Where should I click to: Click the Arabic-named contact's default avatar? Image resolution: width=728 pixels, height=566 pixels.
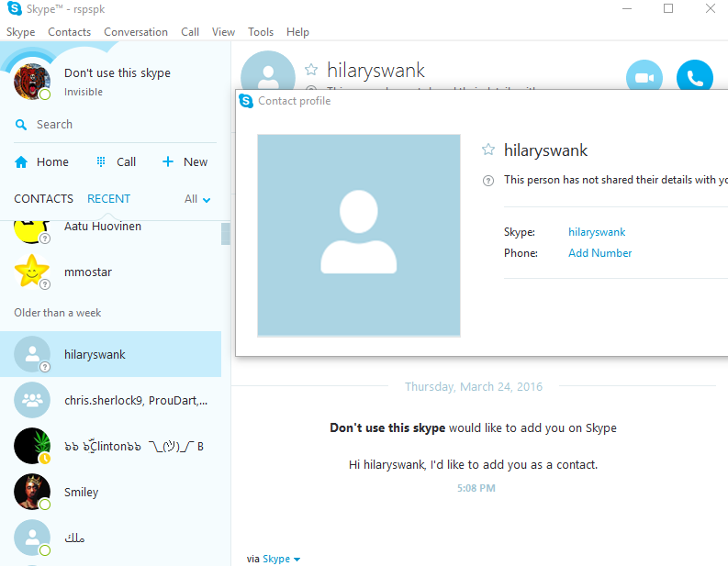(31, 538)
